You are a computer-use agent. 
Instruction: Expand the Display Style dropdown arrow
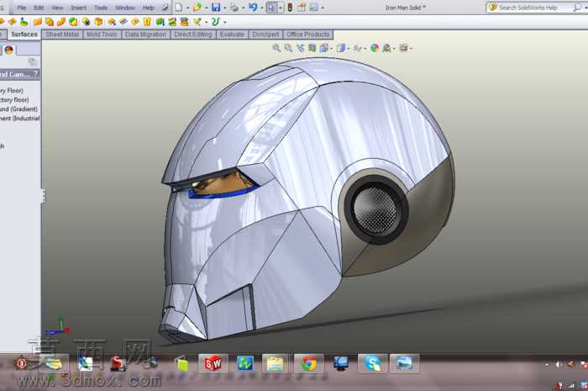tap(349, 49)
